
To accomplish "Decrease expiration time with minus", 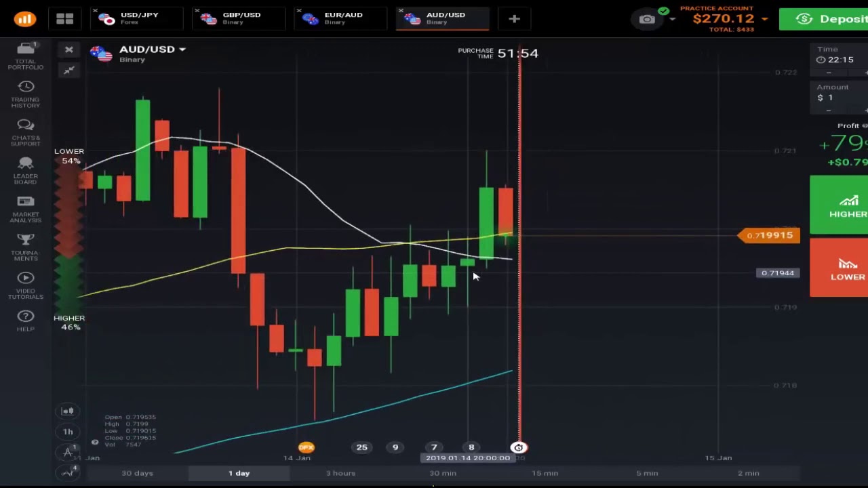I will (829, 73).
